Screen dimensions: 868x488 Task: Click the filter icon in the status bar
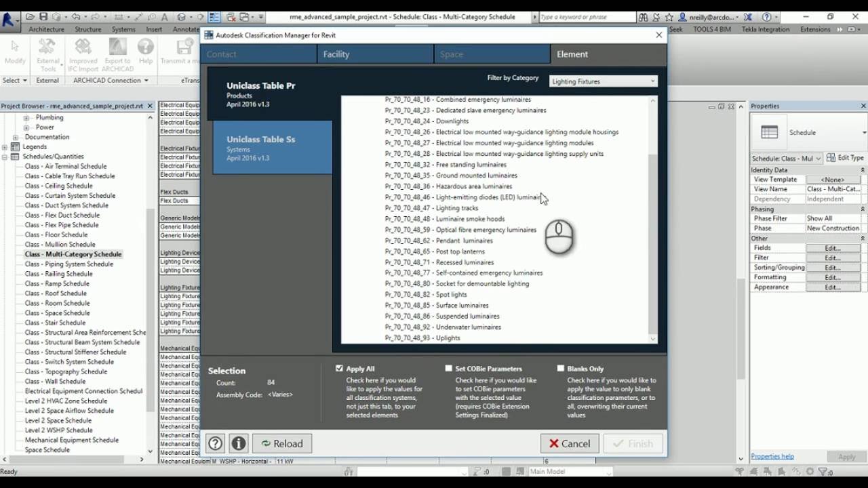[823, 472]
